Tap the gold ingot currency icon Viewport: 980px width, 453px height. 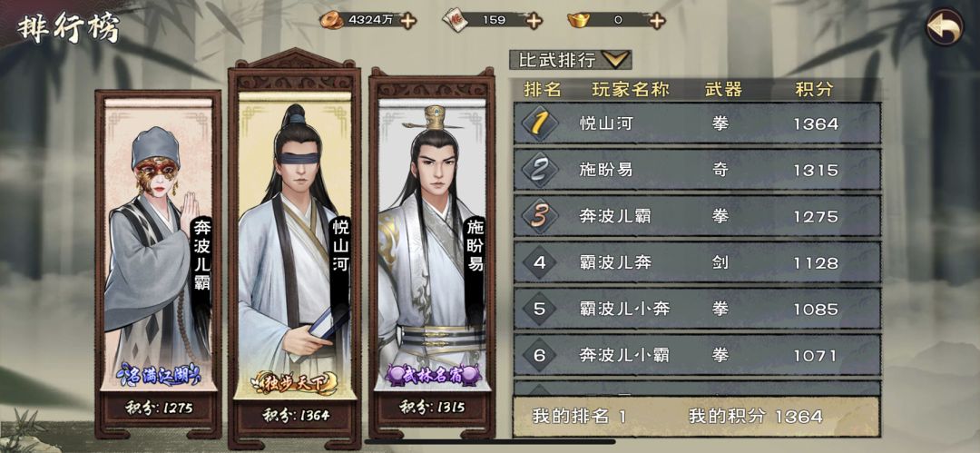coord(579,21)
